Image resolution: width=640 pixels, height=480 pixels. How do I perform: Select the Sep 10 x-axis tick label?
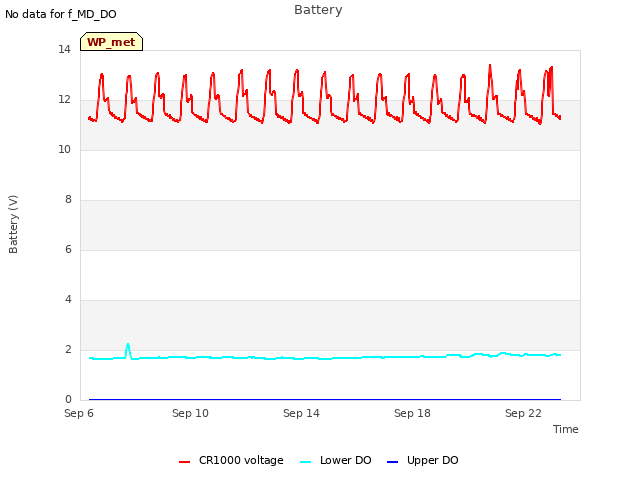(x=190, y=413)
